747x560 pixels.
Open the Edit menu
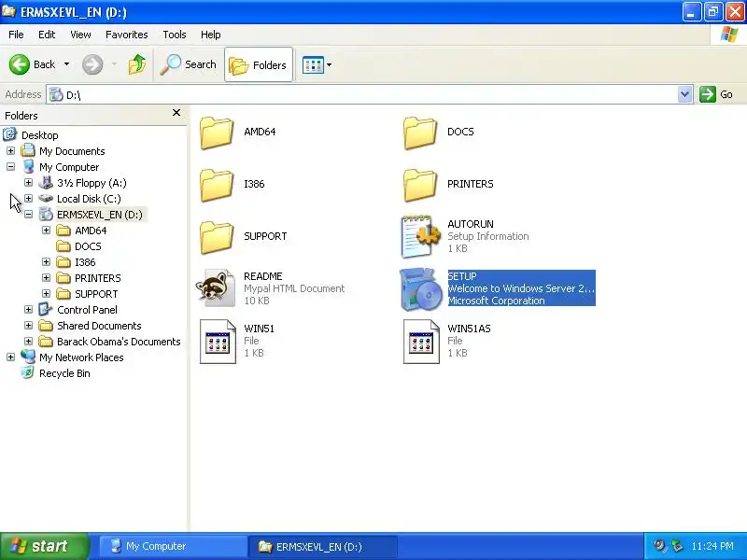click(47, 35)
